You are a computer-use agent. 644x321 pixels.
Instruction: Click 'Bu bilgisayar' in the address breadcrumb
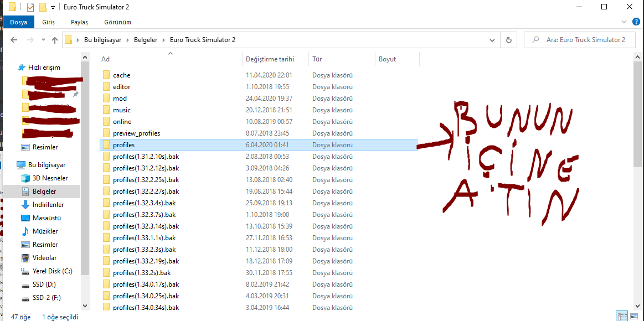coord(102,40)
